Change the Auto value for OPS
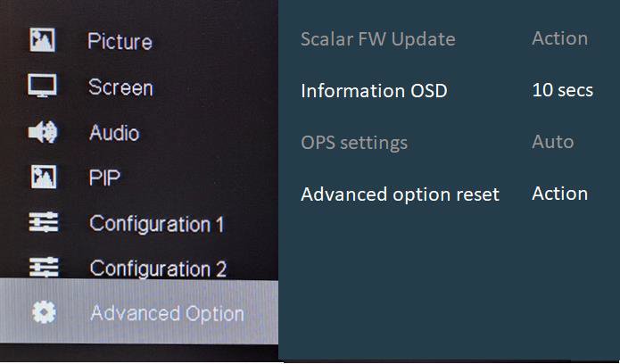 (x=552, y=142)
